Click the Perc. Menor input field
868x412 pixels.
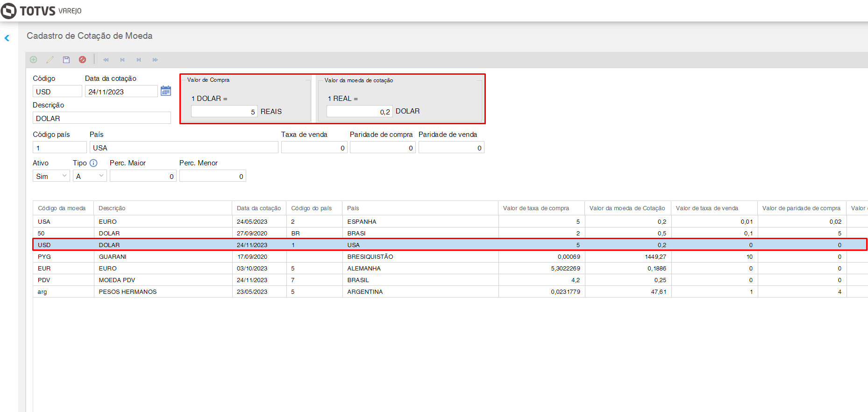(213, 176)
